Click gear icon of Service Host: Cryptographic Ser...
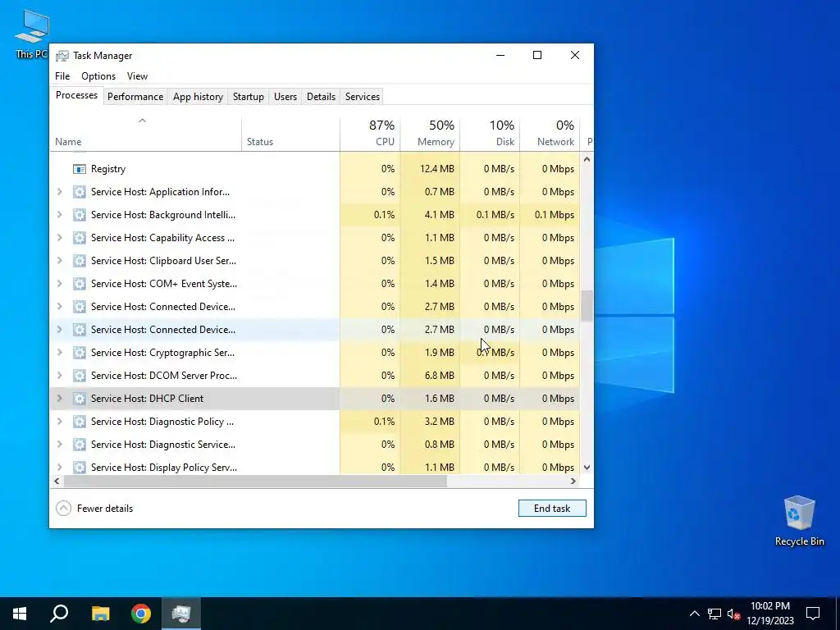The height and width of the screenshot is (630, 840). [80, 353]
